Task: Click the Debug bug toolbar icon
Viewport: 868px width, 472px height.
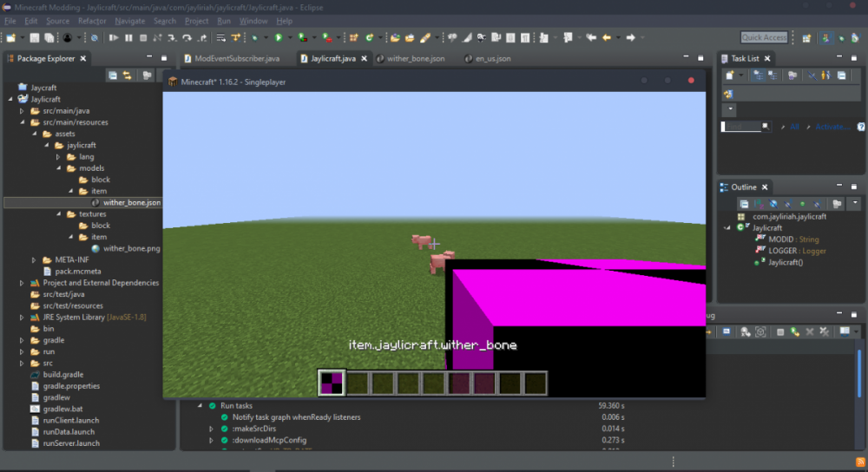Action: (x=254, y=37)
